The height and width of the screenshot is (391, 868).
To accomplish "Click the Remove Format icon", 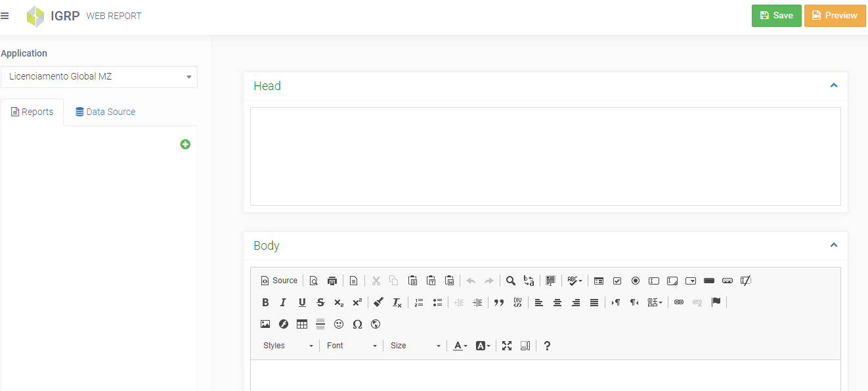I will coord(397,302).
